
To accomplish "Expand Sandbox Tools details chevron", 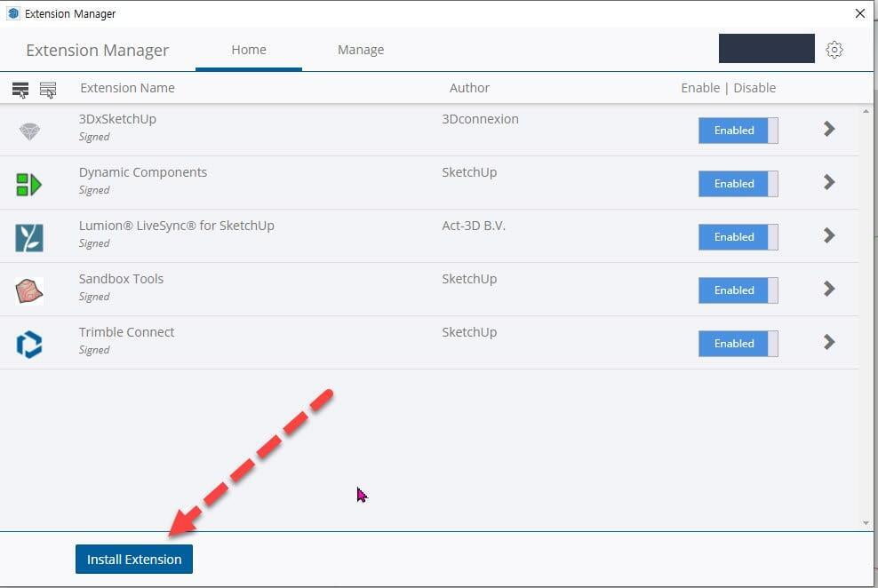I will [x=829, y=289].
